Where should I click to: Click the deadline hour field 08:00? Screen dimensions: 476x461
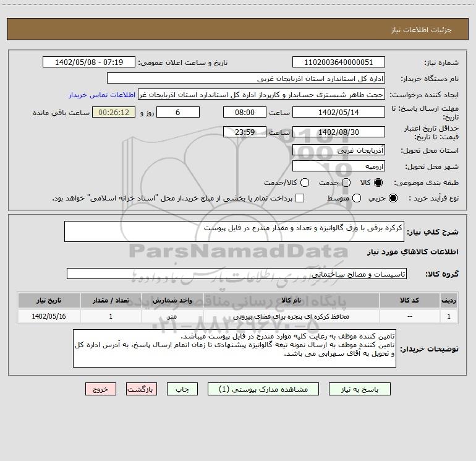[x=245, y=112]
